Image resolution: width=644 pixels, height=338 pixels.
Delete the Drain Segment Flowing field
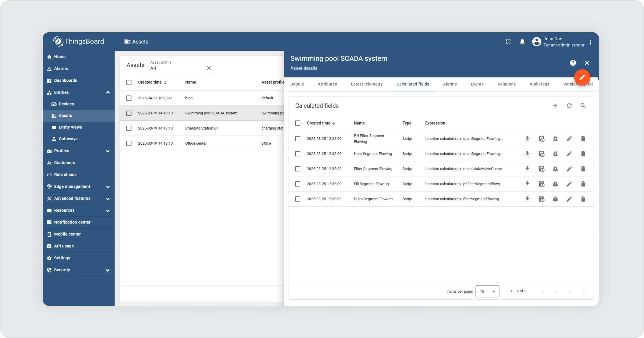(583, 199)
